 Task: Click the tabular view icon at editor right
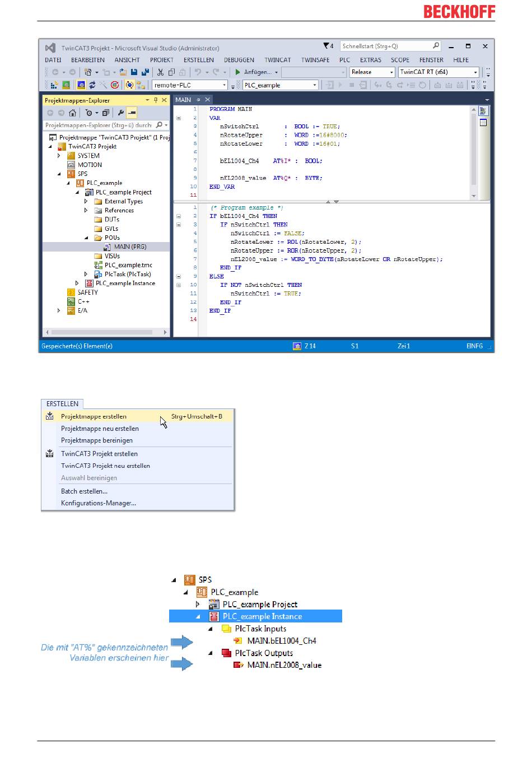[x=483, y=122]
